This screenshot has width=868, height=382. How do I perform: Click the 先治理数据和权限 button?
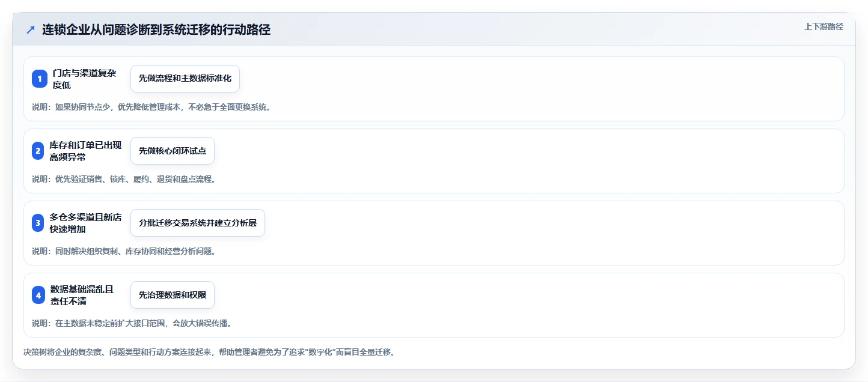(173, 295)
